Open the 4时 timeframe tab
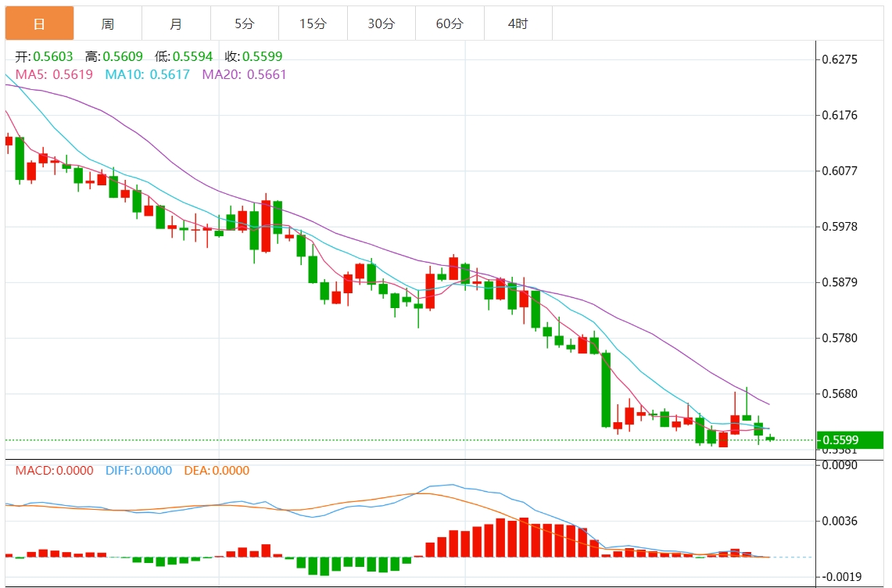 pos(518,23)
